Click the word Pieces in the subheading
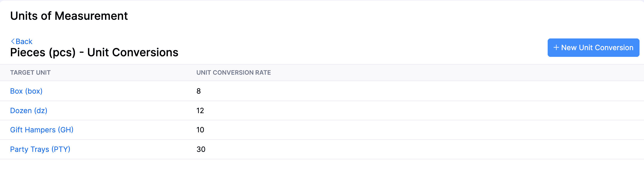644x175 pixels. point(28,52)
